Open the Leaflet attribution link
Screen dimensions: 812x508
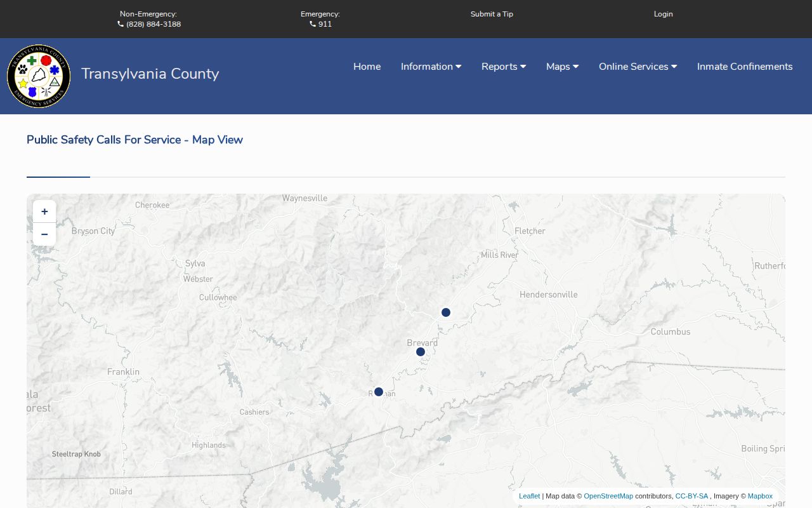[530, 496]
